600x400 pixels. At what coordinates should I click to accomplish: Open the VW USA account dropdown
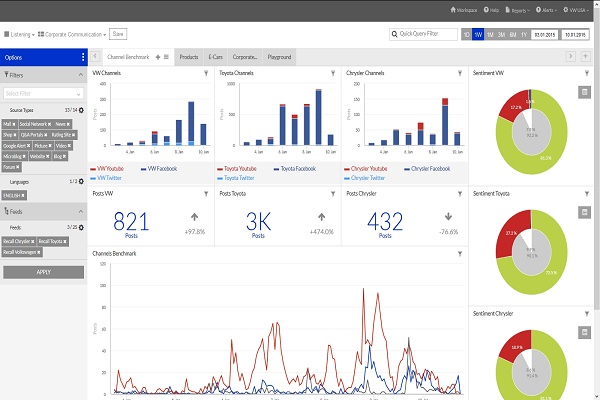point(576,10)
